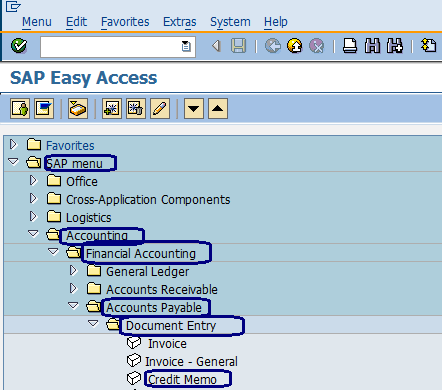Screen dimensions: 442x390
Task: Open the Extras menu
Action: 180,22
